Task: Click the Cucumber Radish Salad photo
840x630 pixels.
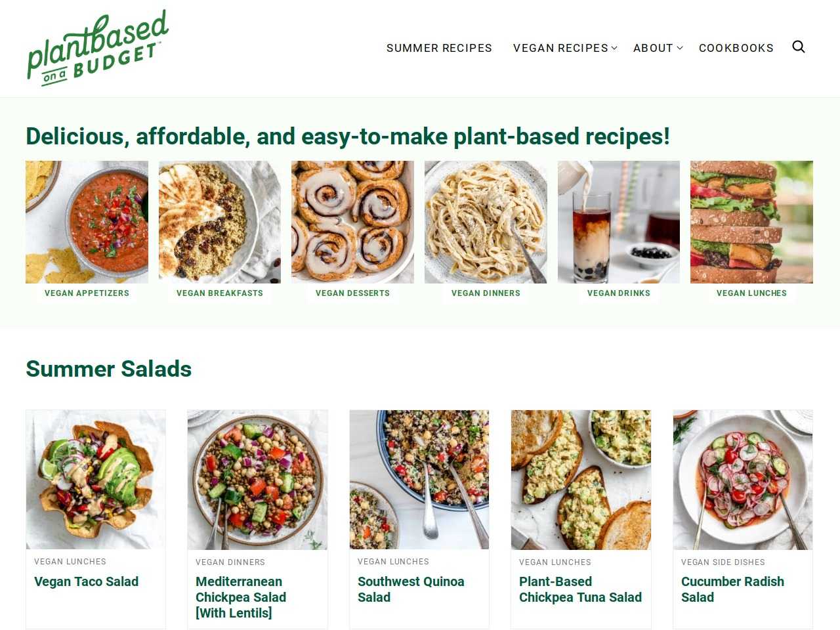Action: pos(743,480)
